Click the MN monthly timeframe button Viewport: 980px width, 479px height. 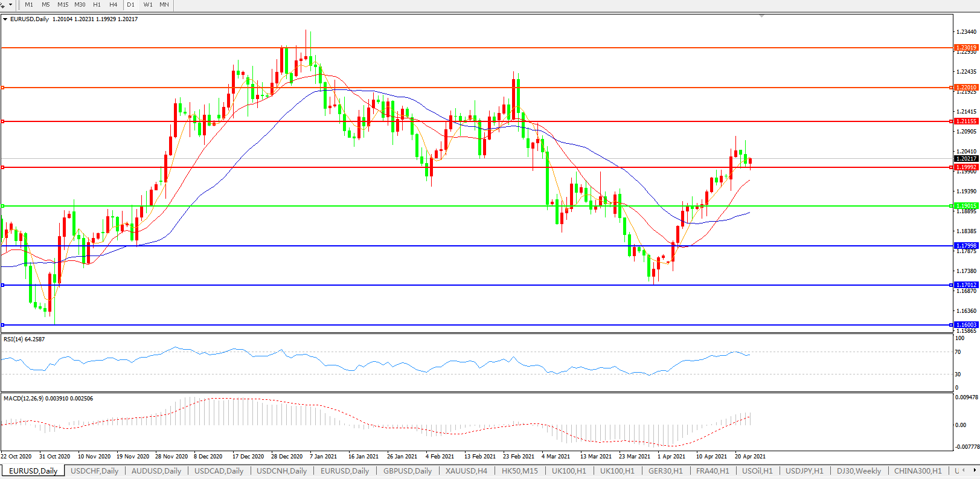pyautogui.click(x=164, y=5)
